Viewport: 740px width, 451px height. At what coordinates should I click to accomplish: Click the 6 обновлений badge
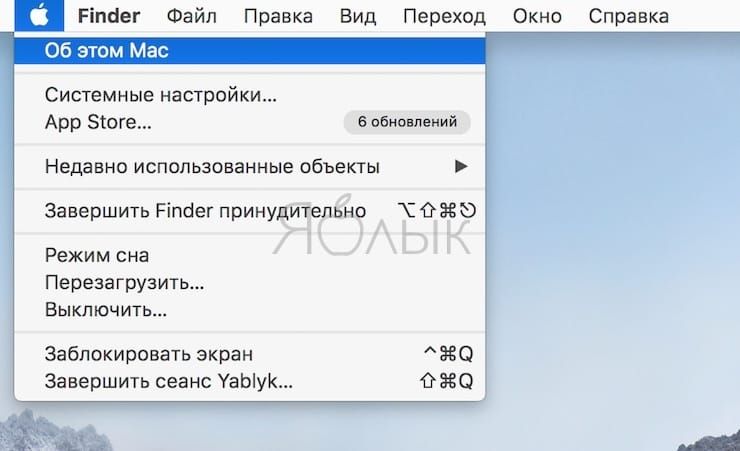(x=407, y=122)
